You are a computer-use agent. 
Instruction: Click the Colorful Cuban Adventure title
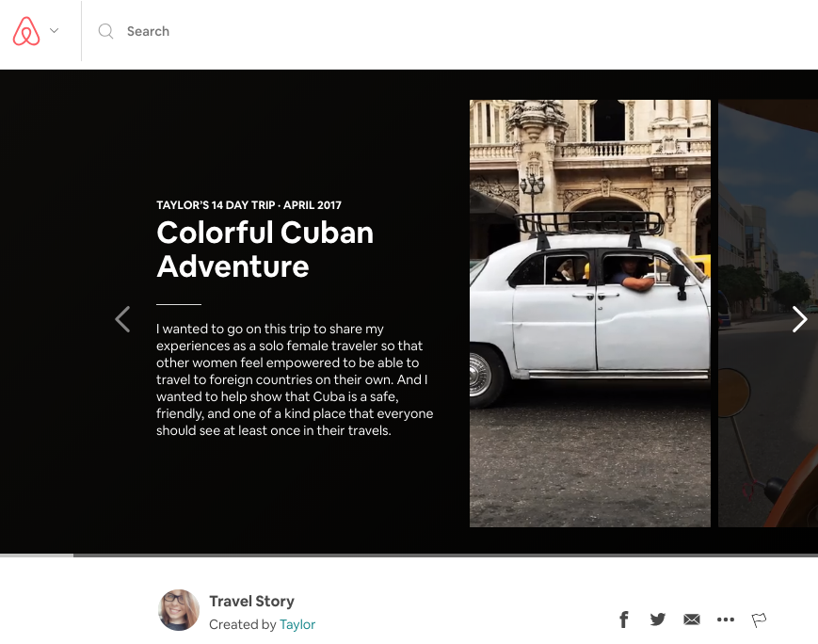(x=265, y=249)
